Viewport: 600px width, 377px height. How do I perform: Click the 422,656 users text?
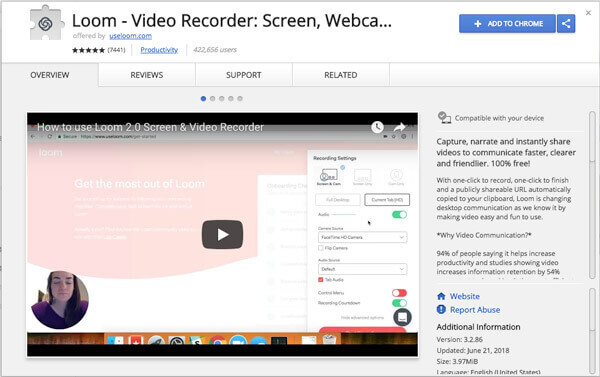tap(215, 50)
